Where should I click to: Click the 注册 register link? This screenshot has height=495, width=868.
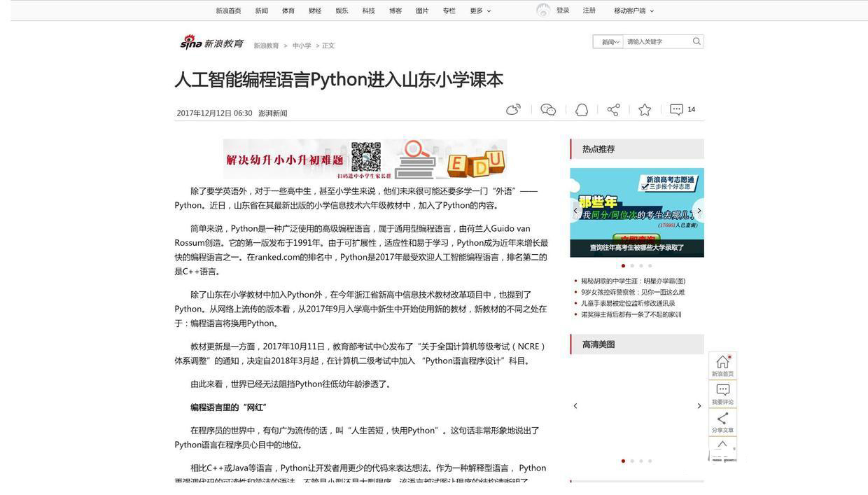click(x=589, y=11)
